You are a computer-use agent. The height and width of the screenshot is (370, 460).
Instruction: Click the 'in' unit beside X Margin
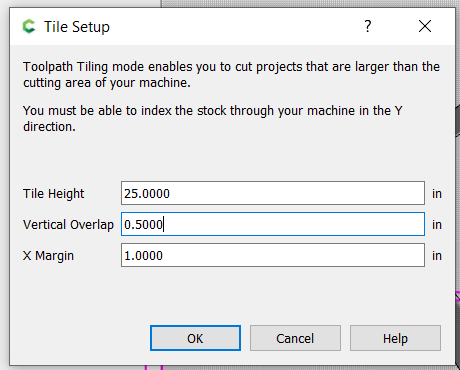click(x=437, y=256)
